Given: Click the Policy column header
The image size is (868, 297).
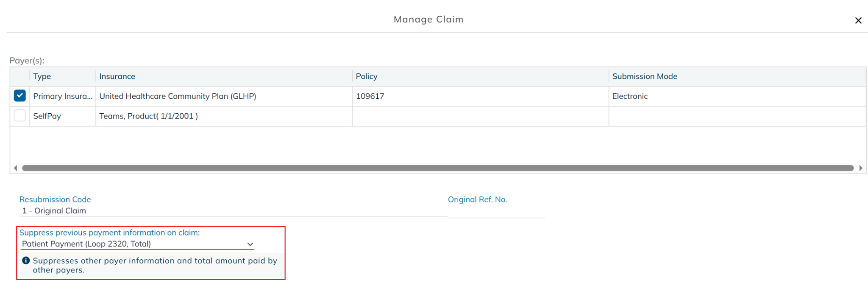Looking at the screenshot, I should point(367,76).
